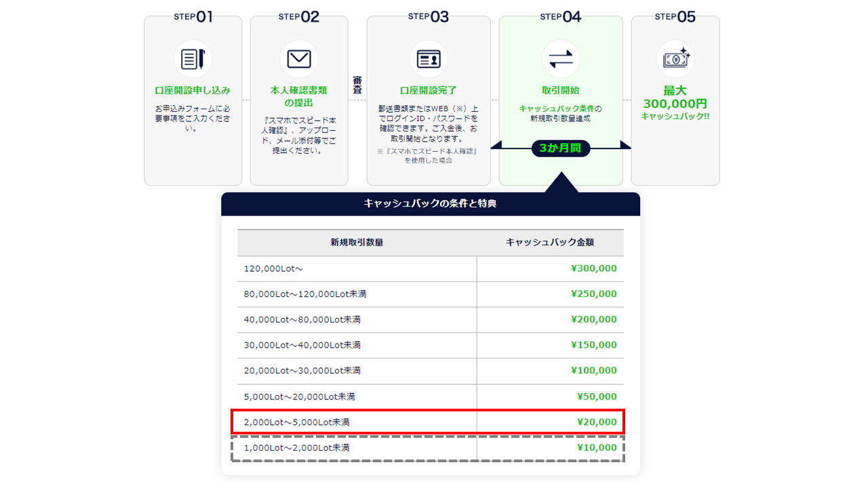Viewport: 868px width, 488px height.
Task: Click the キャッシュバック金額 column header
Action: click(550, 243)
